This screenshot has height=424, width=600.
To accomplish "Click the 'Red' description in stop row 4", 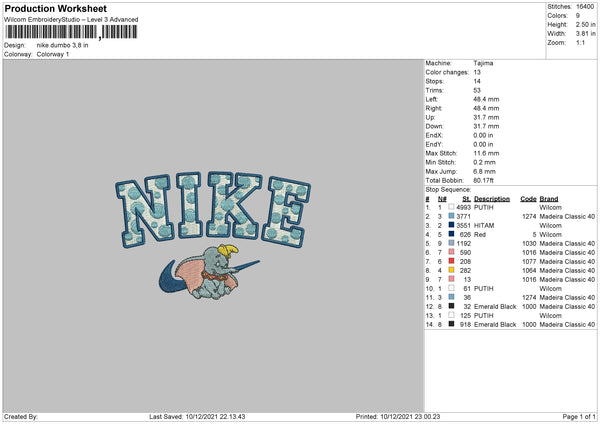I will click(480, 234).
